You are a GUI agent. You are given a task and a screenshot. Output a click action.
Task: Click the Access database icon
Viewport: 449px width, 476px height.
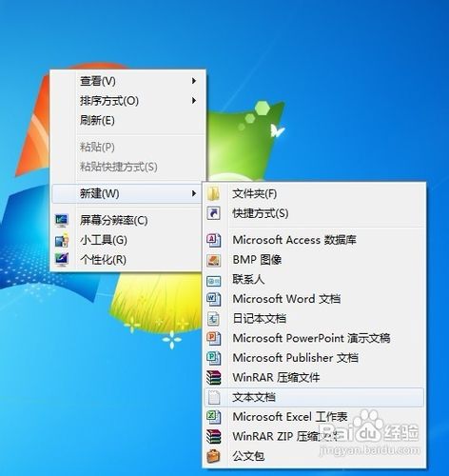click(214, 240)
